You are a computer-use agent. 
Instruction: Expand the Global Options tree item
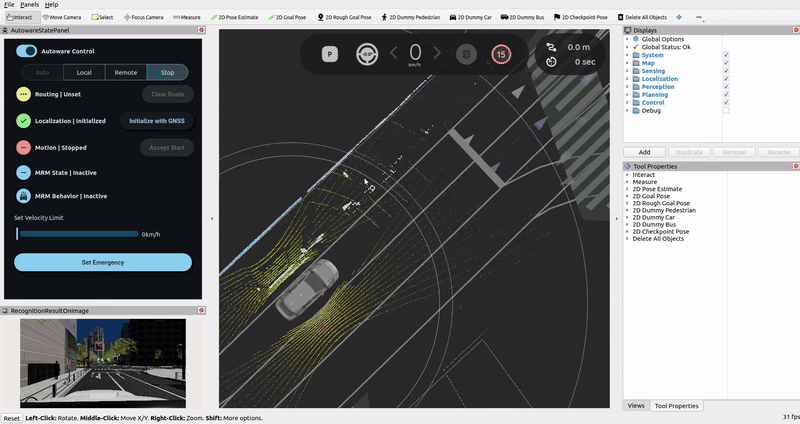(x=627, y=39)
